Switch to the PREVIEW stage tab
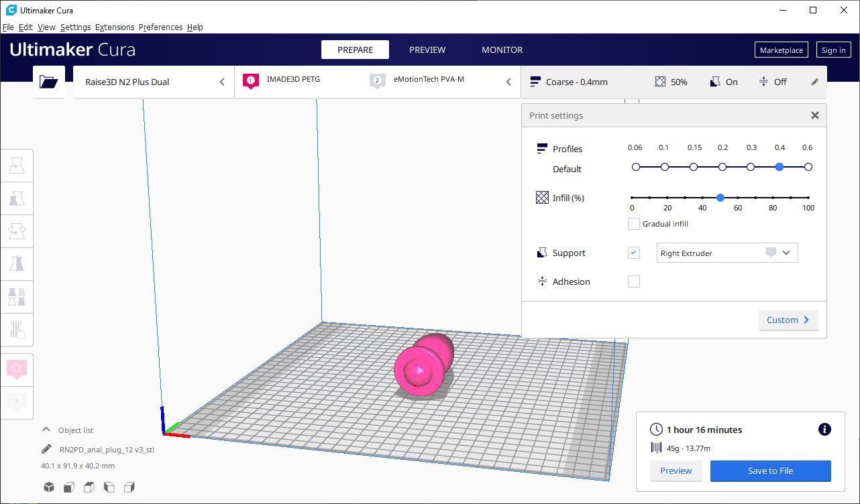 pos(427,50)
